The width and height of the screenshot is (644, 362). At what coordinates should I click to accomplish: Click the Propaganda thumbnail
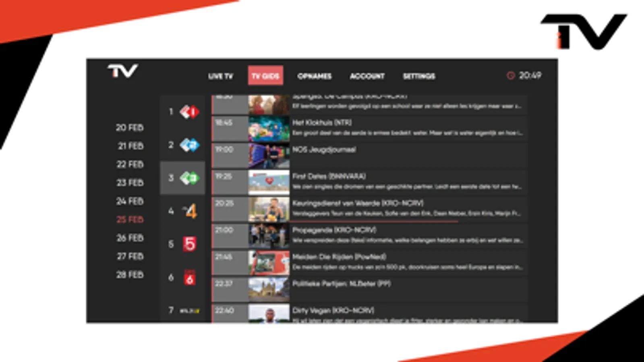click(x=269, y=236)
